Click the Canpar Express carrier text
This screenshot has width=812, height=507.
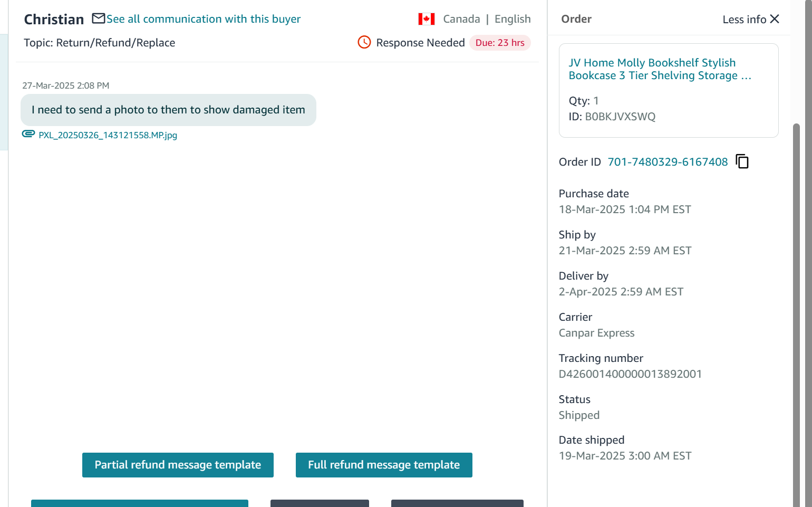pyautogui.click(x=596, y=333)
